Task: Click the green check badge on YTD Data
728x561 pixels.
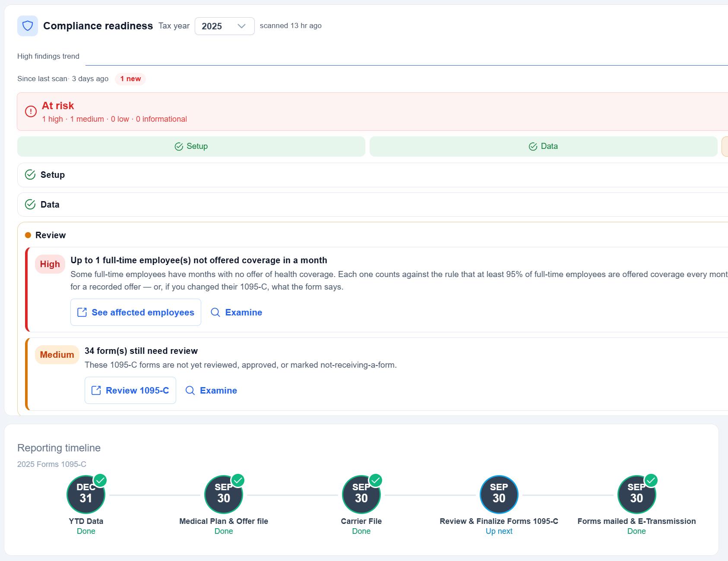Action: (x=100, y=480)
